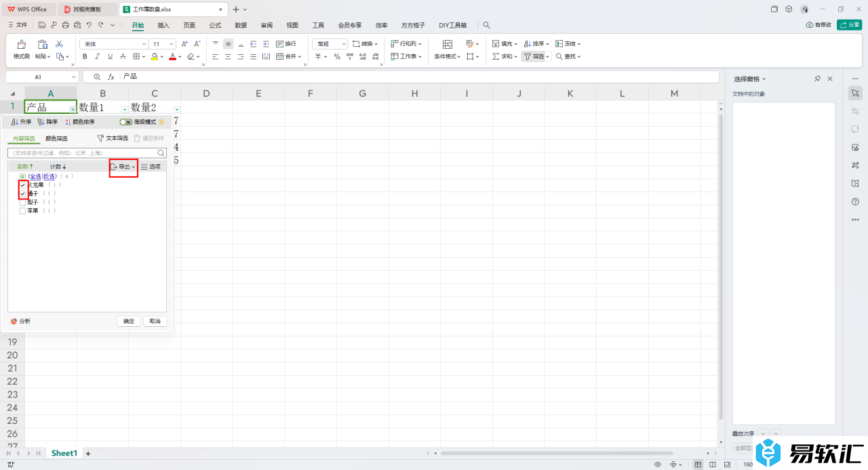Toggle Strikethrough formatting

click(123, 56)
